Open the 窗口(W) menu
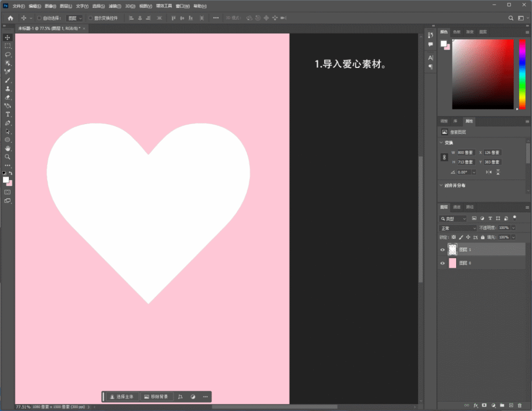Viewport: 532px width, 411px height. [182, 6]
